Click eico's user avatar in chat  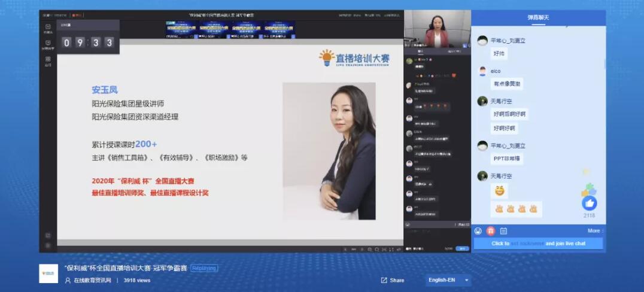click(x=482, y=71)
